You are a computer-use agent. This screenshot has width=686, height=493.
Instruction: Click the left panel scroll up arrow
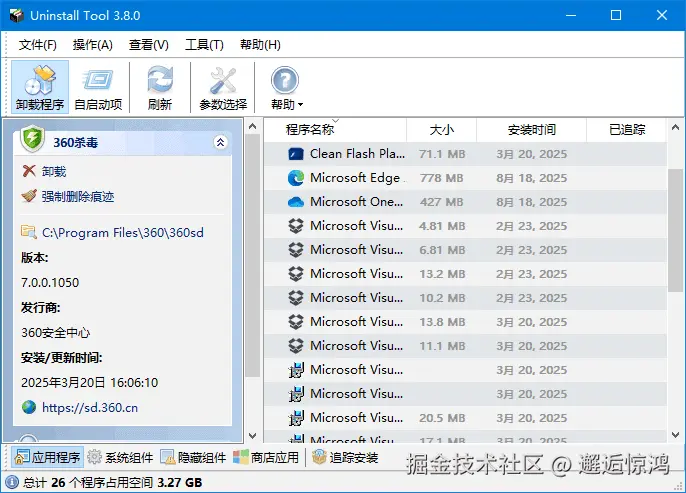point(252,127)
